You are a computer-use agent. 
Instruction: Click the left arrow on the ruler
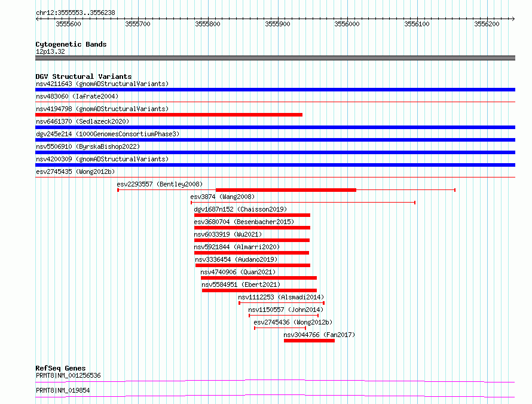click(x=37, y=19)
